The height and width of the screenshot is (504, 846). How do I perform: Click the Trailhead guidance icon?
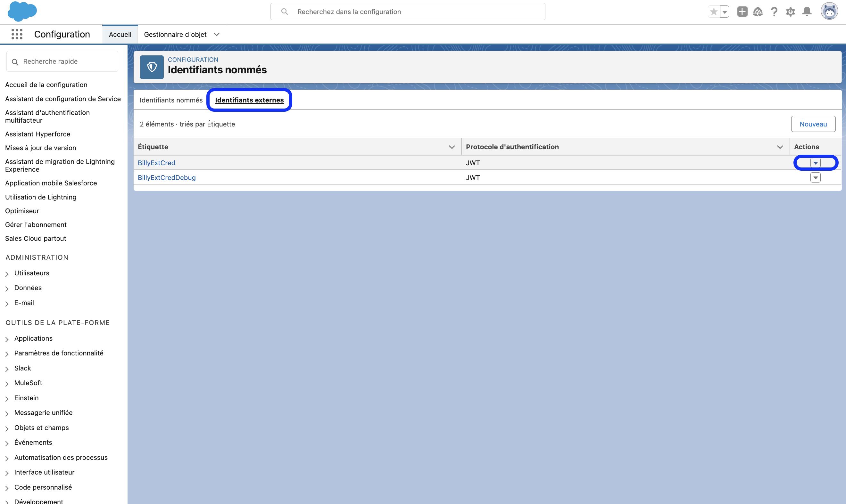[x=758, y=12]
